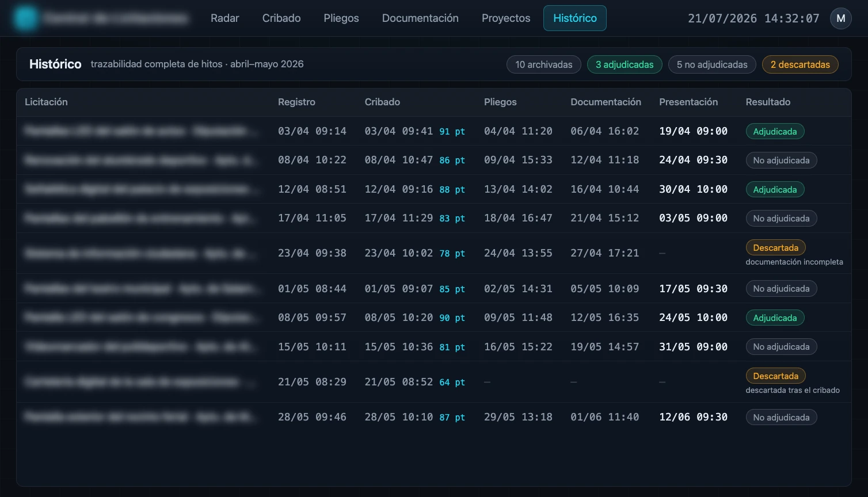Screen dimensions: 868x497
Task: Click the cribado time "08/05 10:20"
Action: click(x=398, y=318)
